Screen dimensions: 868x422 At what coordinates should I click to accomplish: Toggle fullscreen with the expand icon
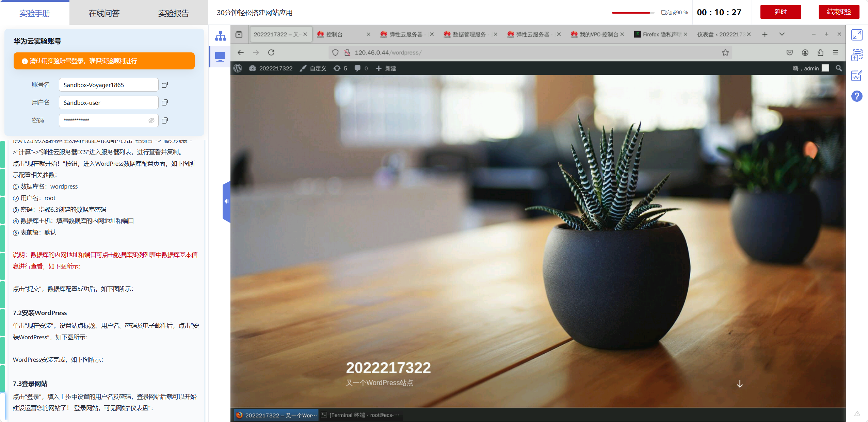coord(856,35)
